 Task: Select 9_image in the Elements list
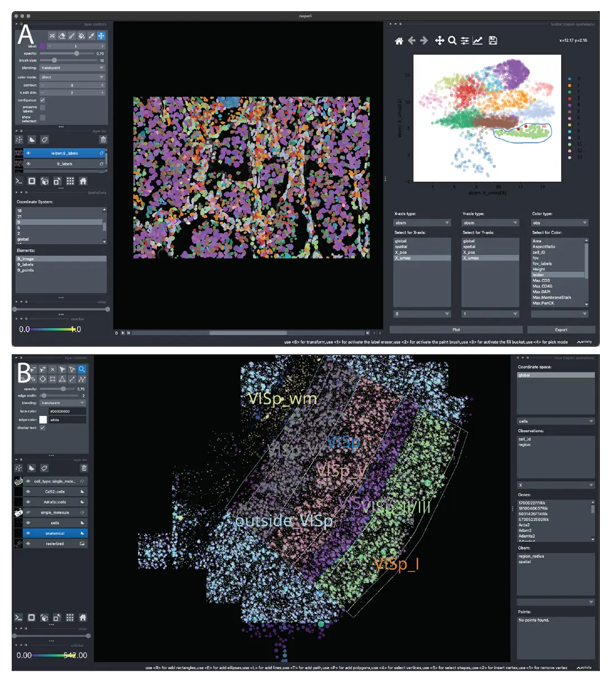(61, 259)
